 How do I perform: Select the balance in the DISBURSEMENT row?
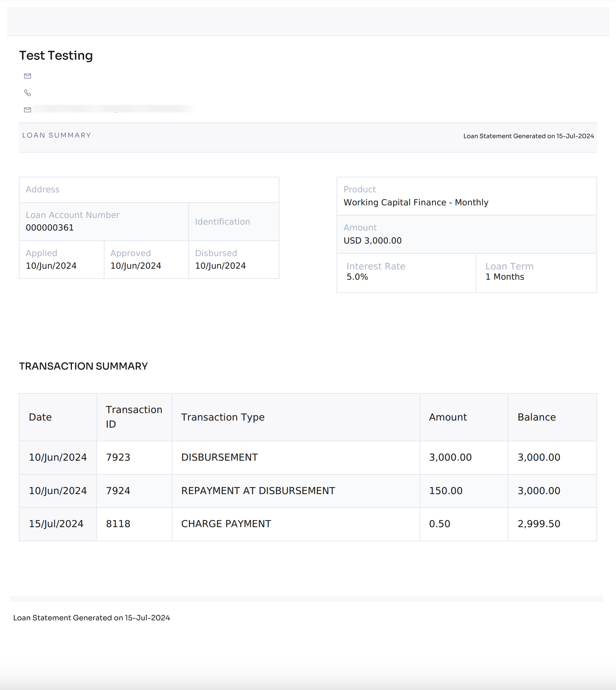539,458
